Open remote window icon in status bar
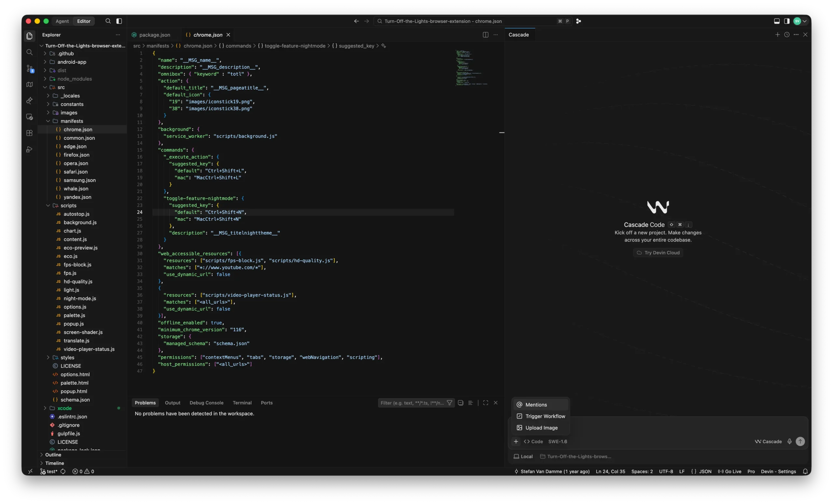This screenshot has height=504, width=833. click(x=30, y=471)
